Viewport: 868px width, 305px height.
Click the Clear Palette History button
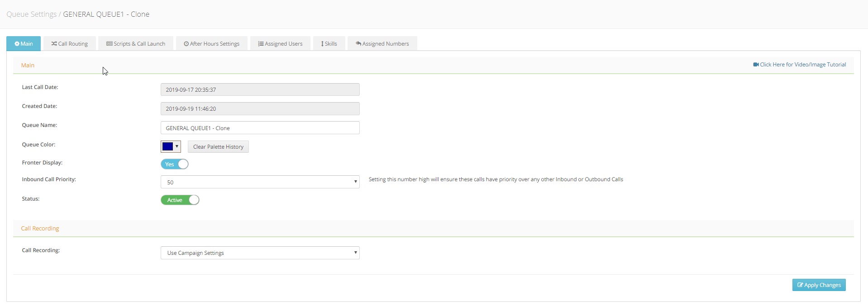coord(218,147)
